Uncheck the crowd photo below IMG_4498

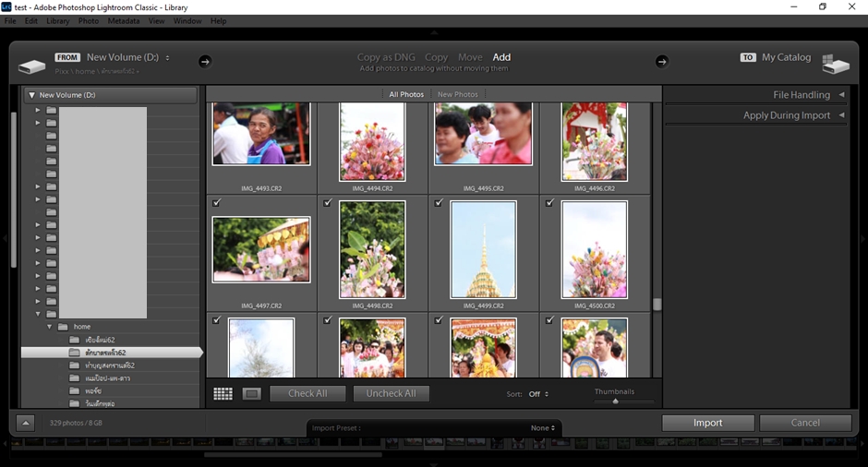(328, 320)
